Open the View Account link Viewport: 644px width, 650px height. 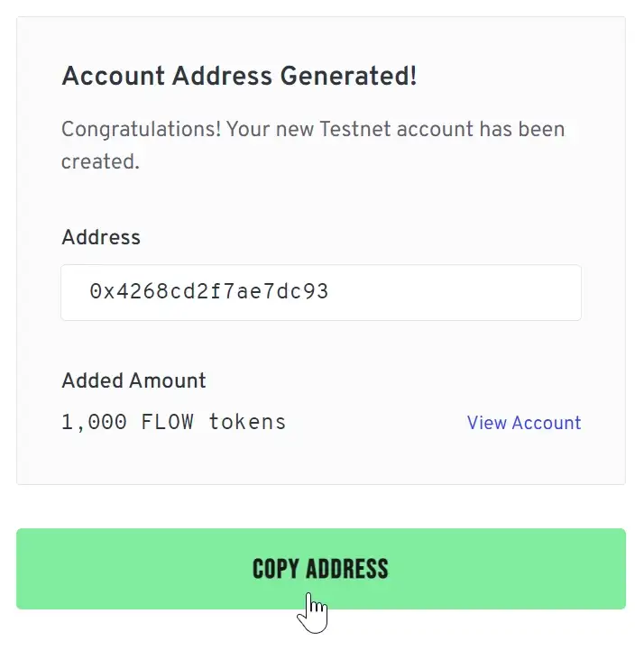point(523,423)
